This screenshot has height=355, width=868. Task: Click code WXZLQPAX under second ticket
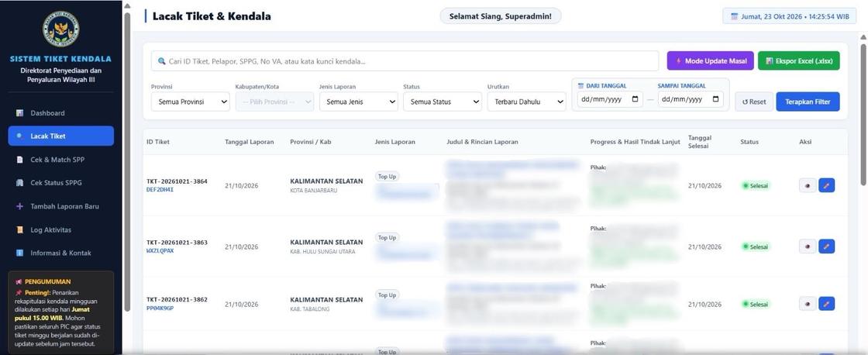[160, 250]
